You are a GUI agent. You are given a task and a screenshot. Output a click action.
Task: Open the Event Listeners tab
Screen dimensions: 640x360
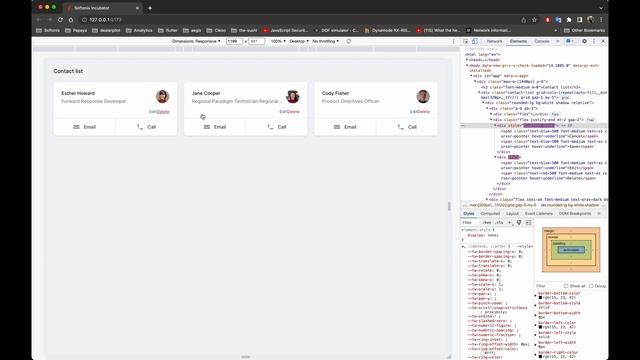pyautogui.click(x=538, y=213)
